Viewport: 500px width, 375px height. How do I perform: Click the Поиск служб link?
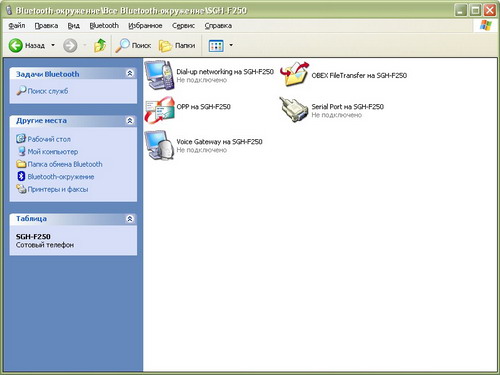(x=48, y=91)
